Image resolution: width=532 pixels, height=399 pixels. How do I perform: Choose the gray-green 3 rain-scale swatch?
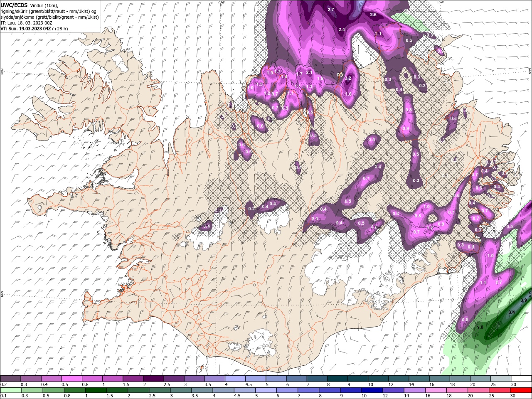(181, 390)
